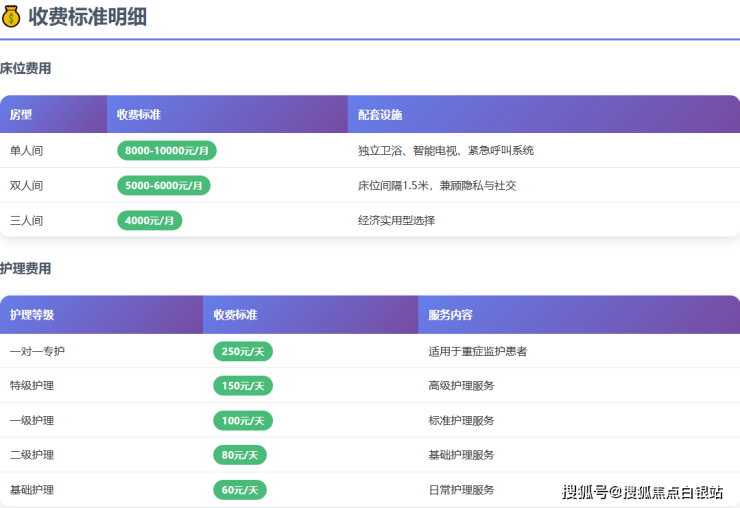This screenshot has width=740, height=508.
Task: Click the 搜狐号 watermark text
Action: click(x=584, y=491)
